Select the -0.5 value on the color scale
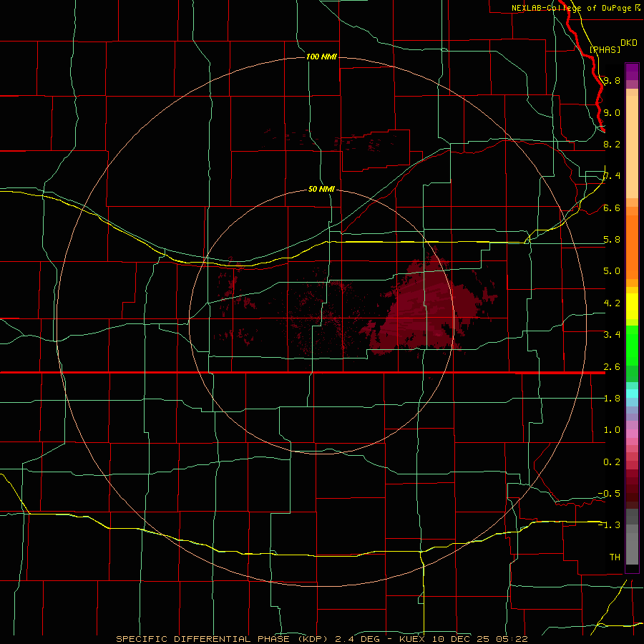Viewport: 644px width, 644px height. 609,494
